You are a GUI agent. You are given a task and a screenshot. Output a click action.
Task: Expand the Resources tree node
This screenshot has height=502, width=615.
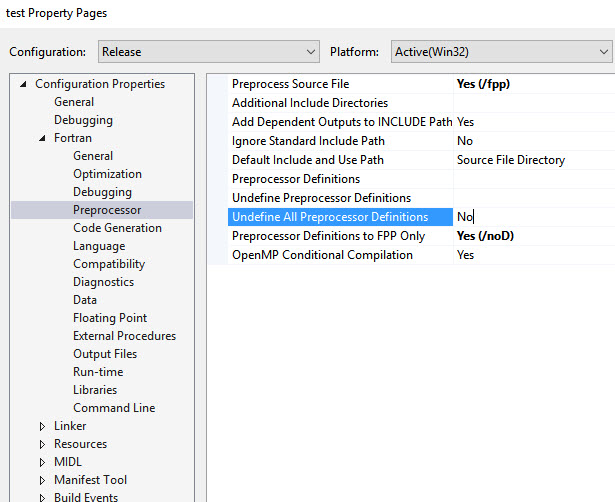(x=42, y=444)
